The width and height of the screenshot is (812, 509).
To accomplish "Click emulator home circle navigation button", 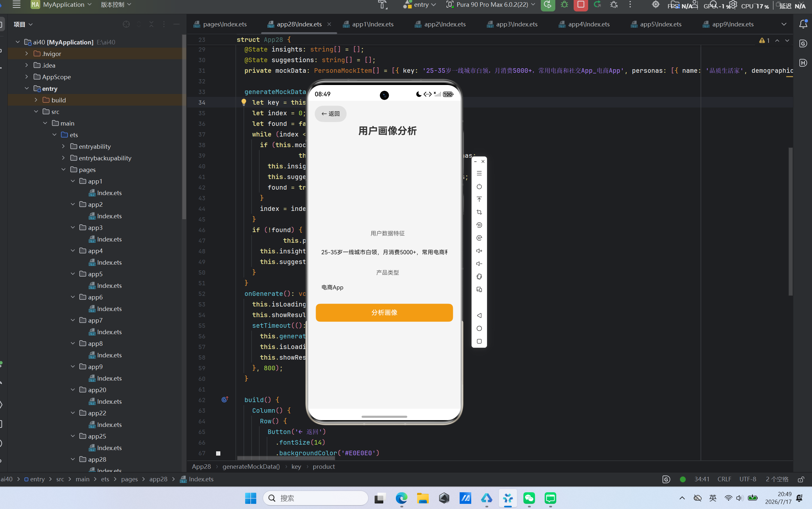I will click(479, 328).
